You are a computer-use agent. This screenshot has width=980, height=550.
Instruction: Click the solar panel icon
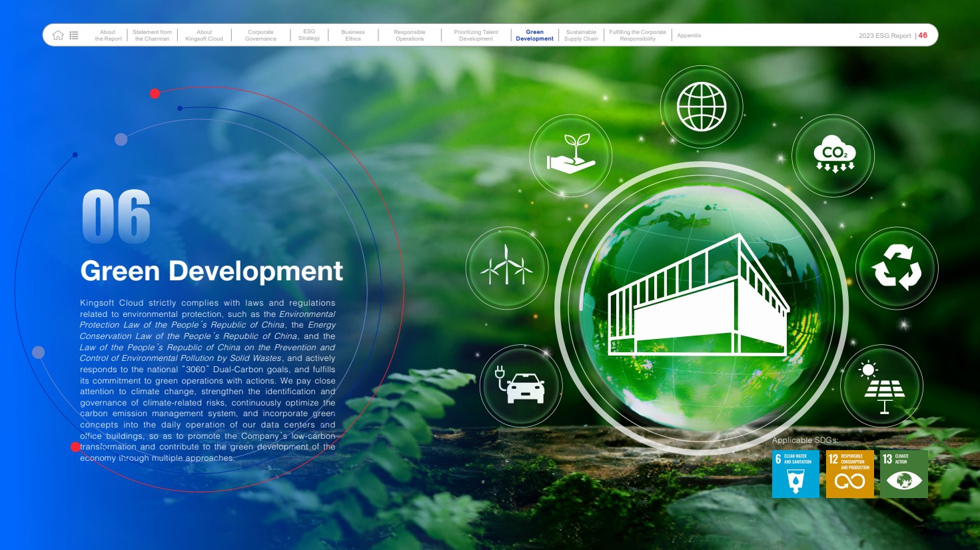[x=883, y=387]
